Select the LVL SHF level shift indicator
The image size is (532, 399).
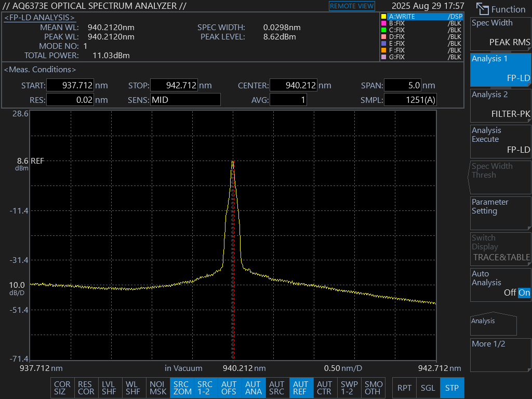tap(109, 388)
